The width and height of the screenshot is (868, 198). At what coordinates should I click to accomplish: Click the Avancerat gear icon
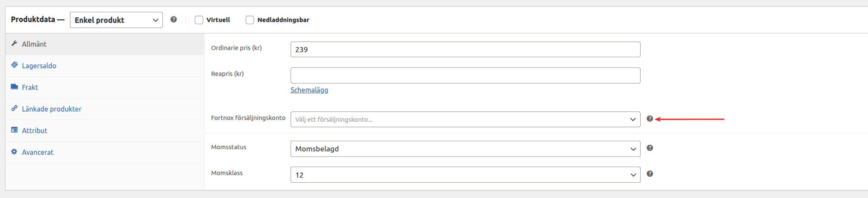(x=14, y=152)
